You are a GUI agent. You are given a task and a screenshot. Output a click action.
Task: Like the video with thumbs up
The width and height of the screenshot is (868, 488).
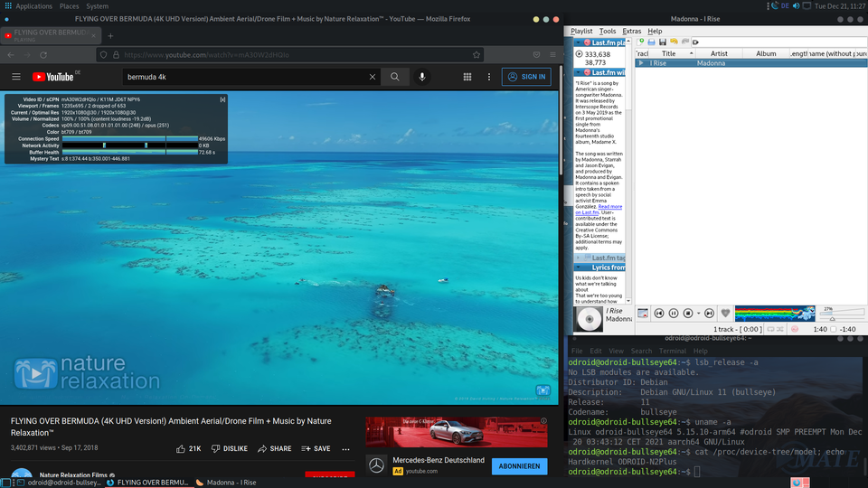(188, 449)
